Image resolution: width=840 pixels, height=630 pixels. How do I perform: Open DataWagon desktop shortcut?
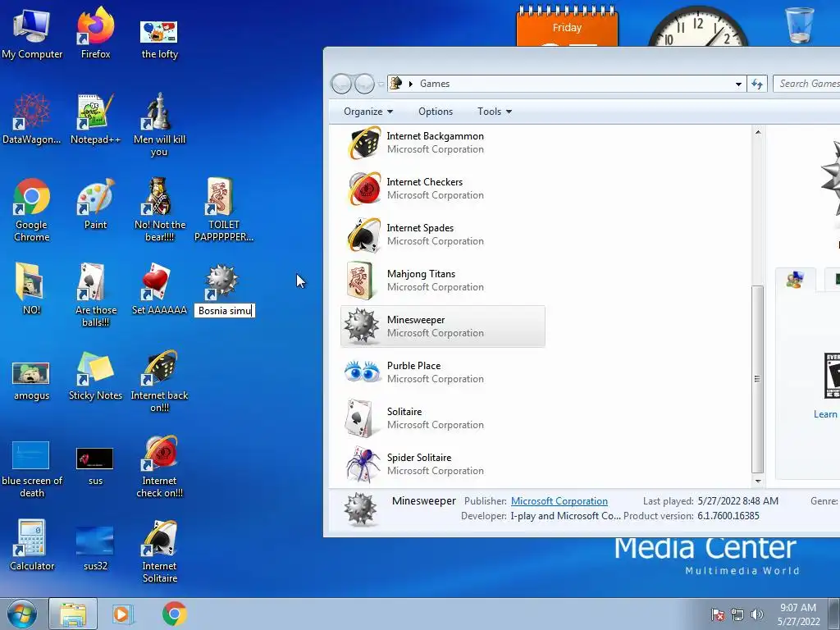(32, 119)
